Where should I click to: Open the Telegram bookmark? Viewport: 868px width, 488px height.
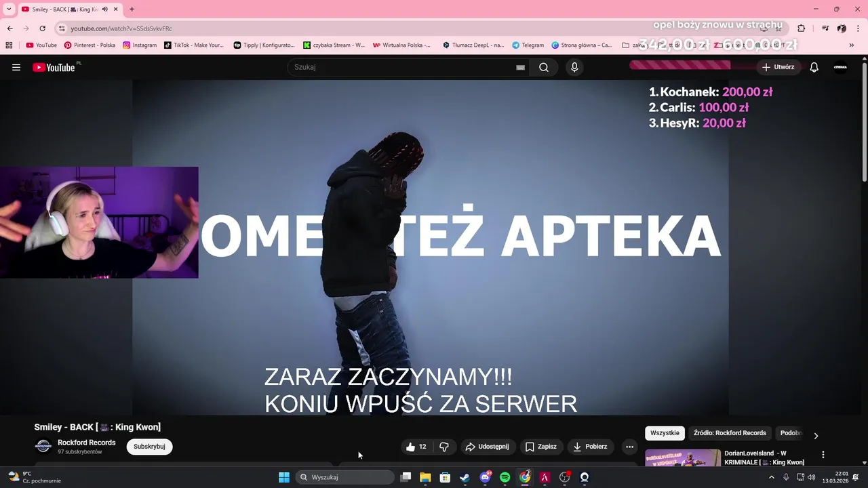528,45
